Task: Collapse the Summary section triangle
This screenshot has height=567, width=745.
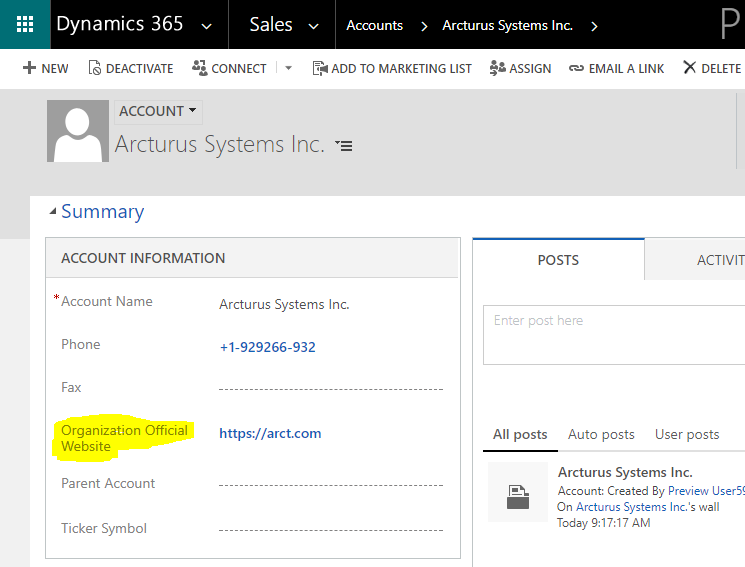Action: [53, 211]
